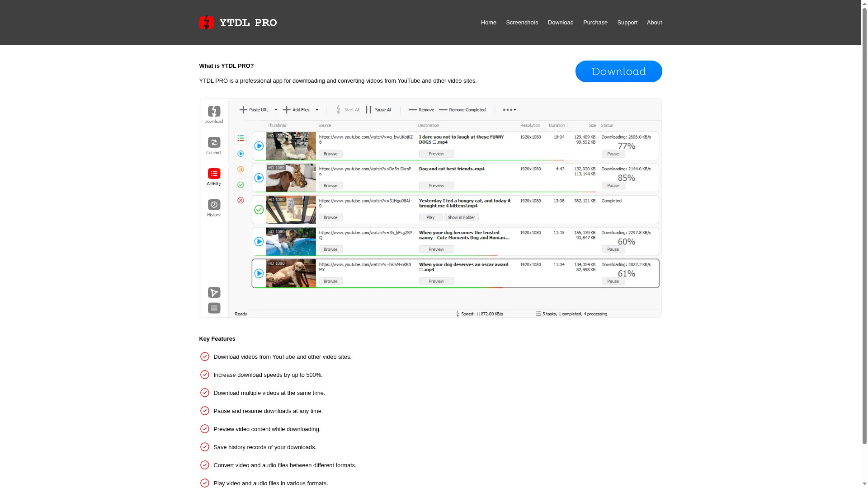Image resolution: width=868 pixels, height=488 pixels.
Task: Open Support in the site navigation
Action: pyautogui.click(x=627, y=23)
